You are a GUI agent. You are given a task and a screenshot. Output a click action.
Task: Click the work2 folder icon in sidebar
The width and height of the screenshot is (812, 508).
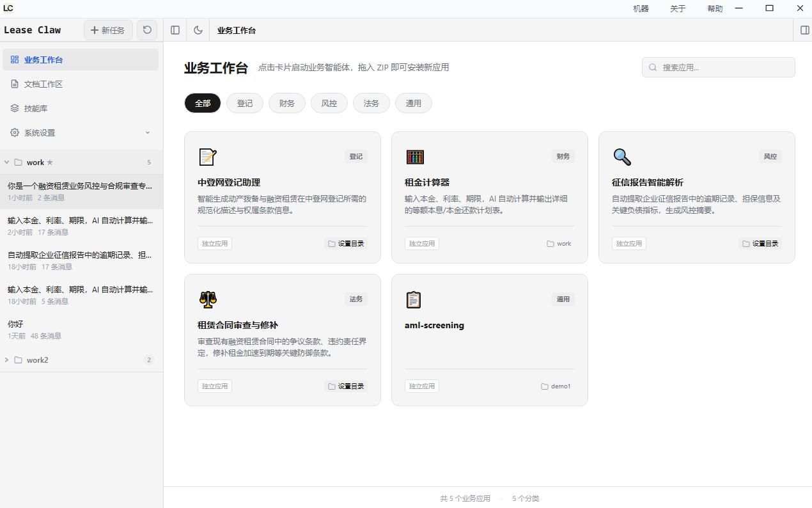19,360
